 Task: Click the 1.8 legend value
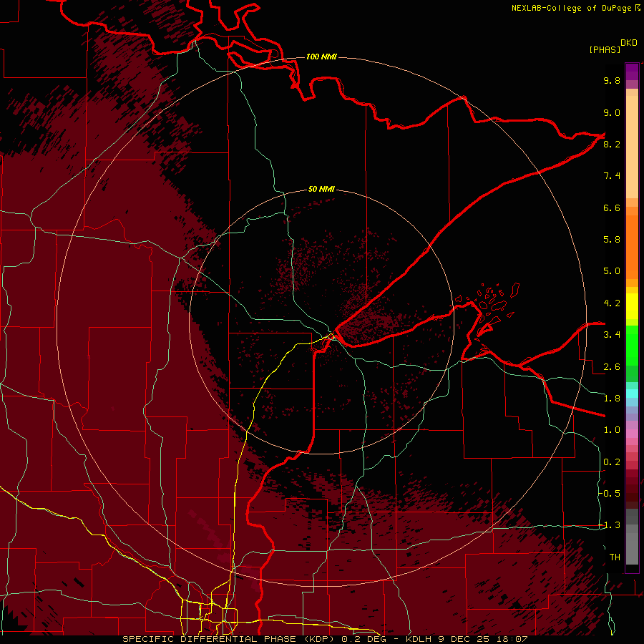click(x=612, y=399)
